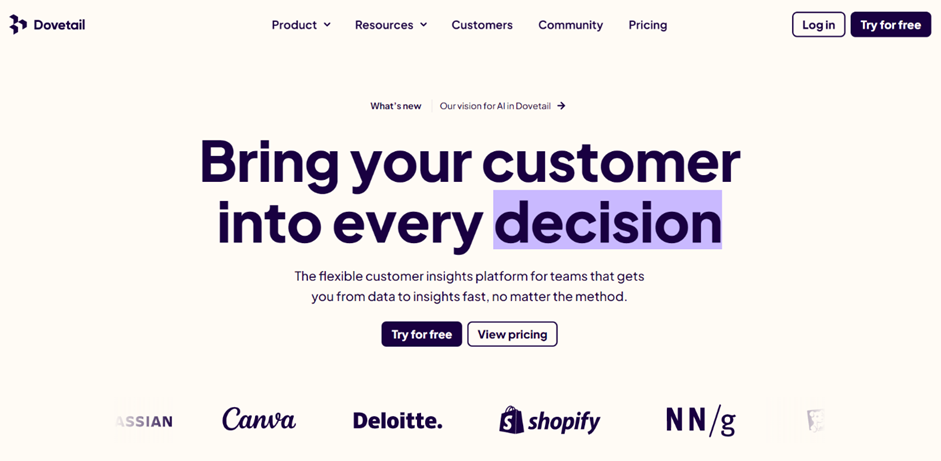Click Try for free in the header
Image resolution: width=941 pixels, height=461 pixels.
point(891,25)
